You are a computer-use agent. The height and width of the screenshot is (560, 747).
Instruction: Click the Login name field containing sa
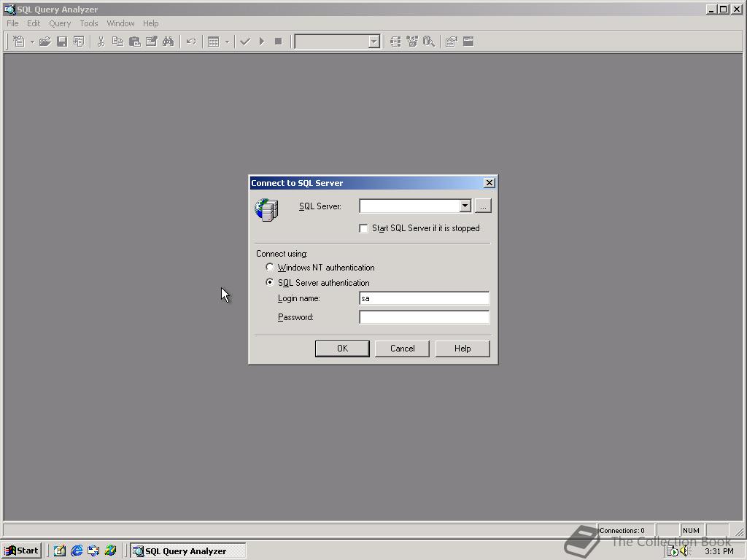click(424, 298)
